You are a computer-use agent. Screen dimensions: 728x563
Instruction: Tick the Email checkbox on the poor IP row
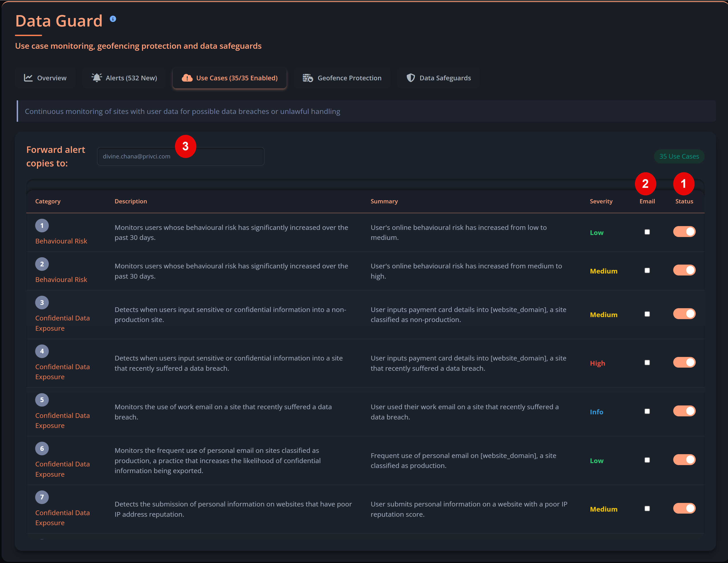click(x=647, y=509)
